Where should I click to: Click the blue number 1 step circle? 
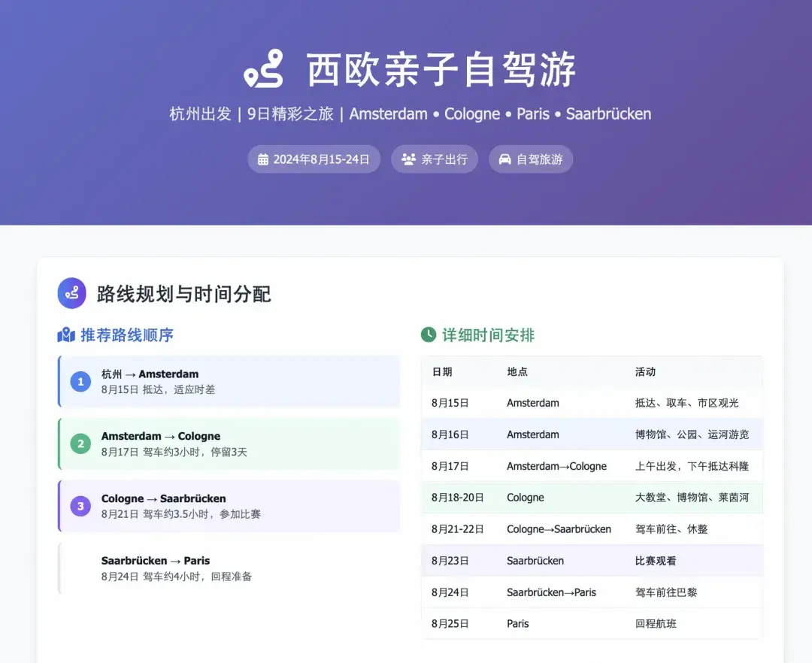[80, 382]
